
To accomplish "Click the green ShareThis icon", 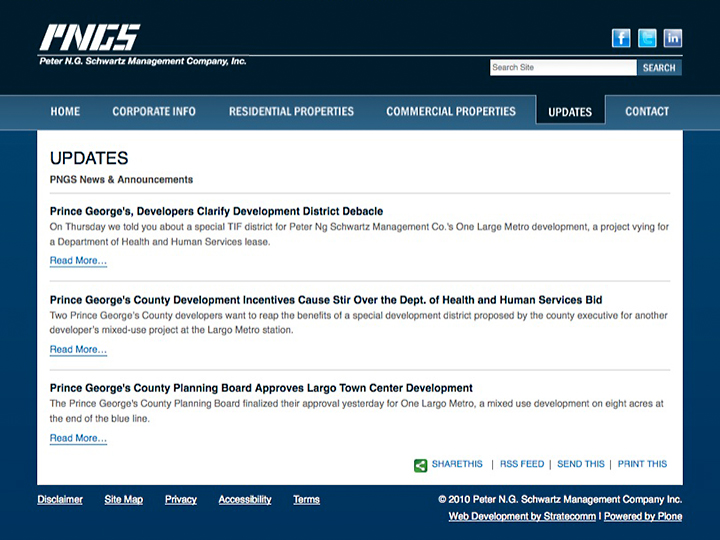I will point(421,465).
